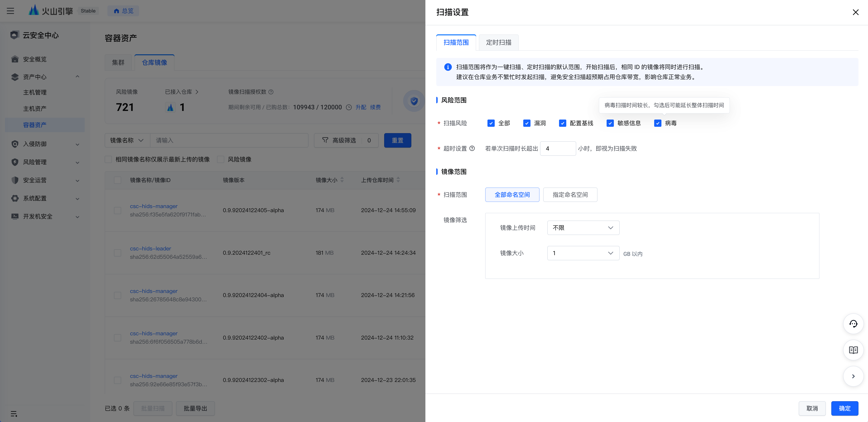Screen dimensions: 868x422
Task: Click the 重置 button
Action: (398, 140)
